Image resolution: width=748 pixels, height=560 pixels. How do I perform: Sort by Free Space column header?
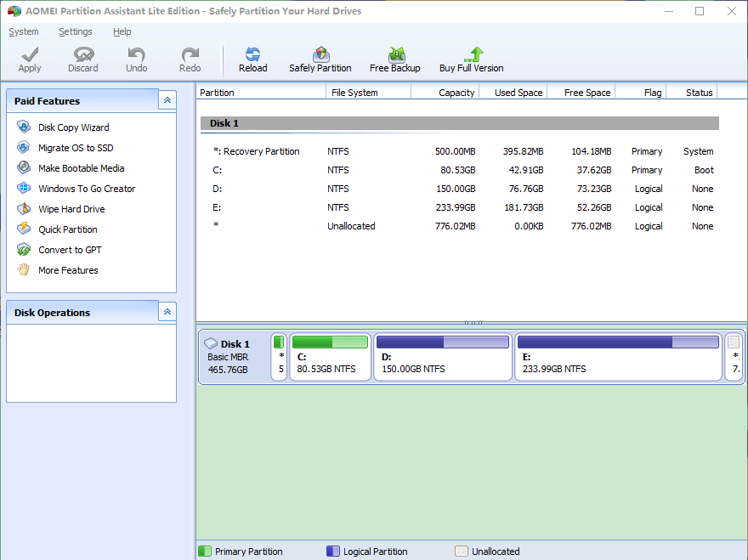click(581, 93)
